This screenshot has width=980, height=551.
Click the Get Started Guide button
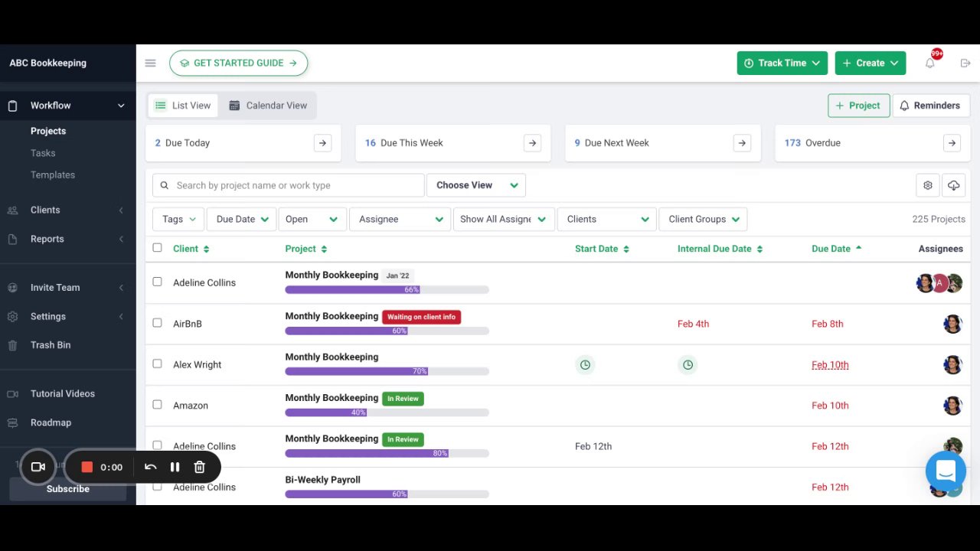coord(239,63)
